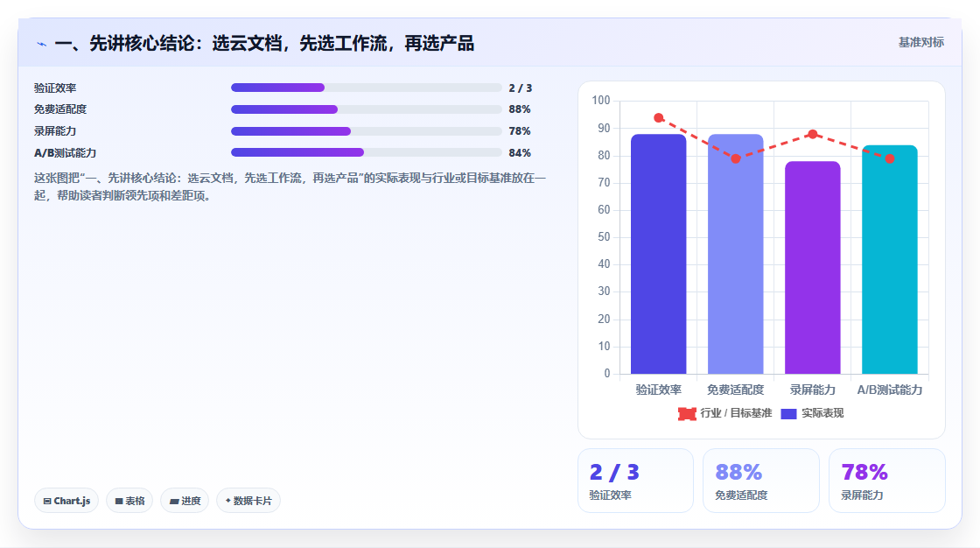Click the teal A/B测试能力 bar in chart
Viewport: 980px width, 548px height.
click(x=889, y=260)
